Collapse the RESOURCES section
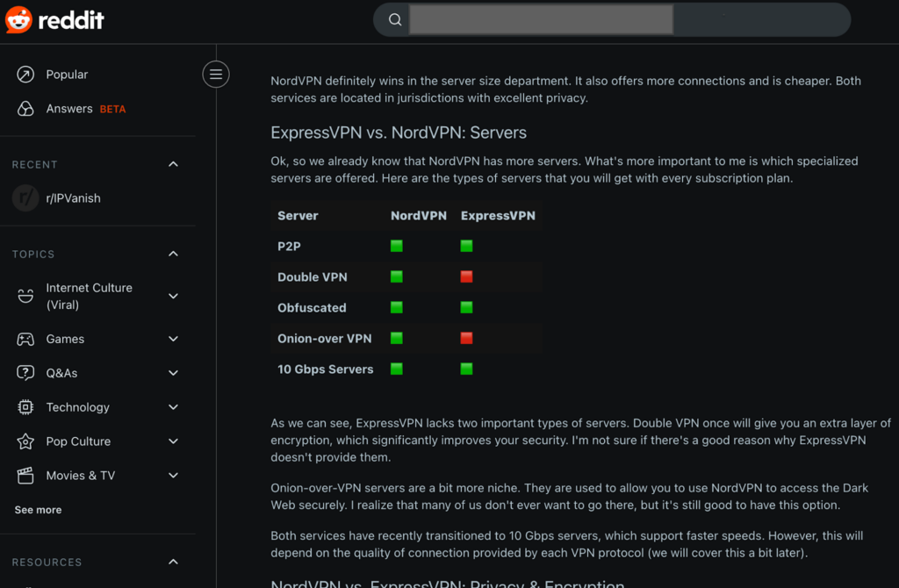Image resolution: width=899 pixels, height=588 pixels. pyautogui.click(x=173, y=563)
